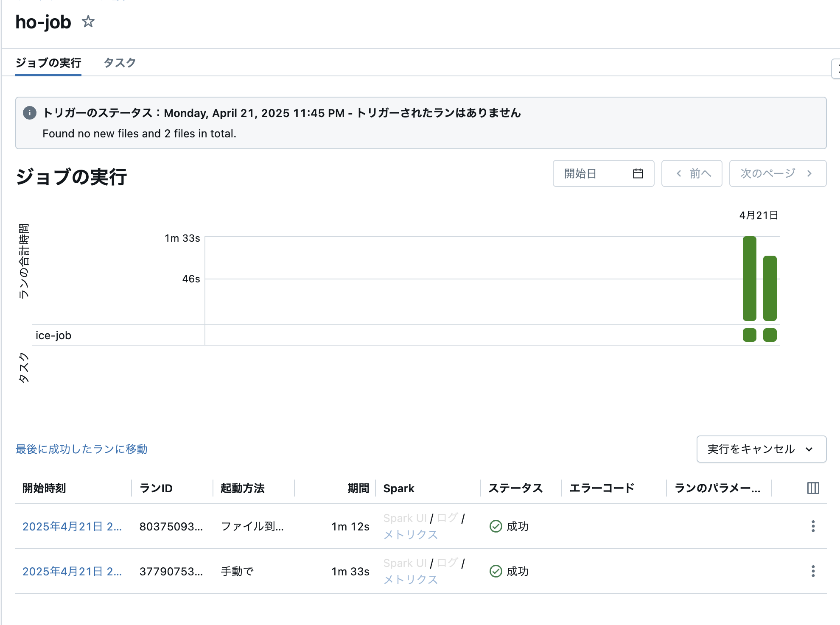Click the first ice-job task square

(749, 335)
